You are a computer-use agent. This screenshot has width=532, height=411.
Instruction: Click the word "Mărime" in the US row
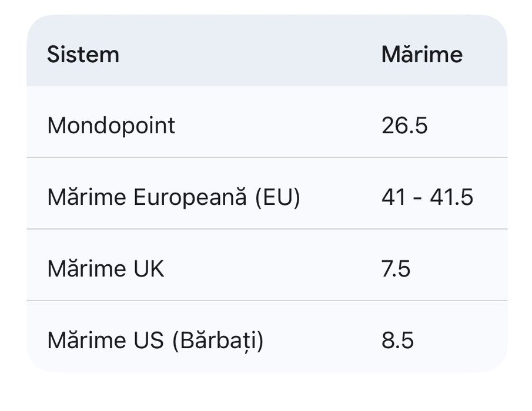click(x=86, y=341)
